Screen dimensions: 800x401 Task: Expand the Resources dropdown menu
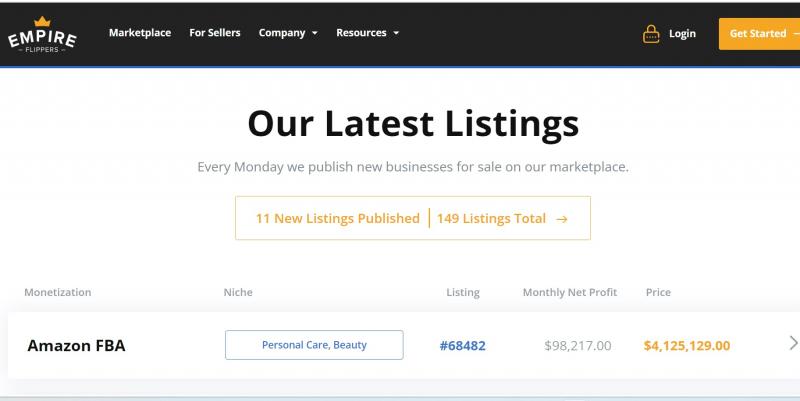click(367, 33)
